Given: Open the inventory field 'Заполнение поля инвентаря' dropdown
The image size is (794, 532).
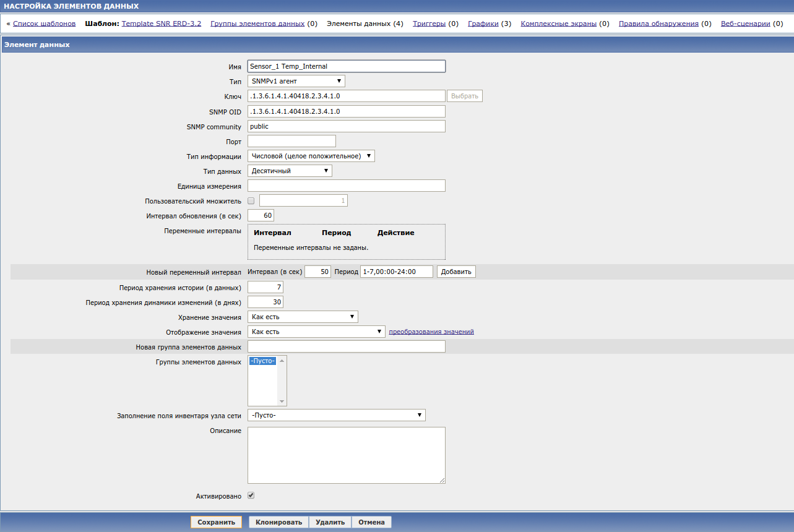Looking at the screenshot, I should pos(336,415).
